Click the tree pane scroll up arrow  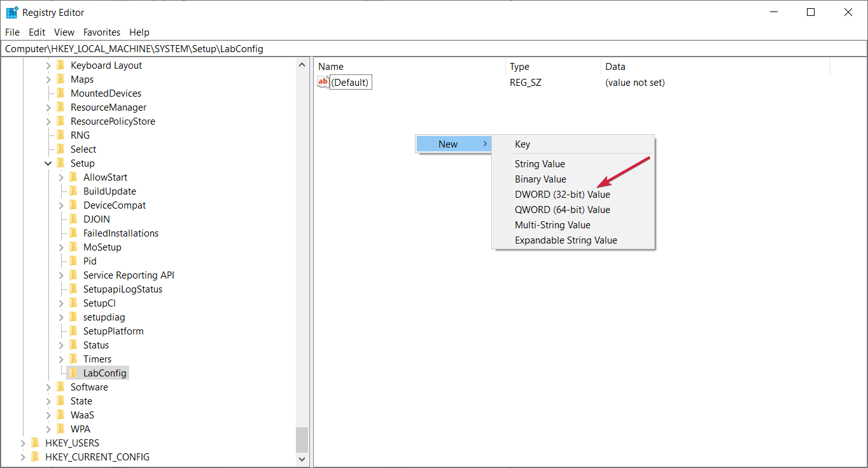pos(302,64)
